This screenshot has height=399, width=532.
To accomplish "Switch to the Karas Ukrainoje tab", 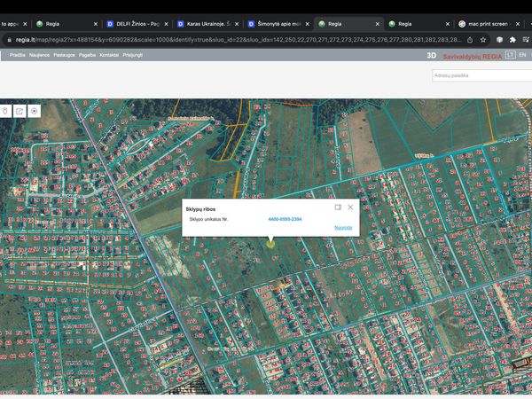I will (x=207, y=24).
